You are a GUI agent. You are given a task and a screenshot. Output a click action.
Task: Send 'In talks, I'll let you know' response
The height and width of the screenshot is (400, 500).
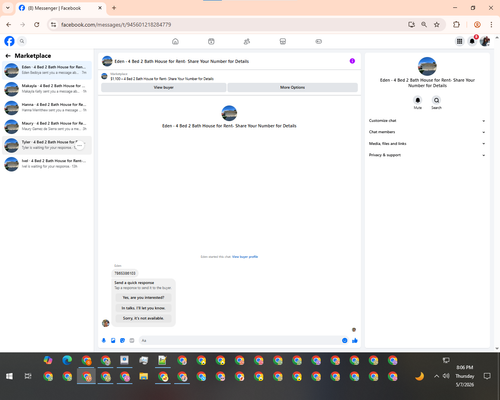click(143, 308)
